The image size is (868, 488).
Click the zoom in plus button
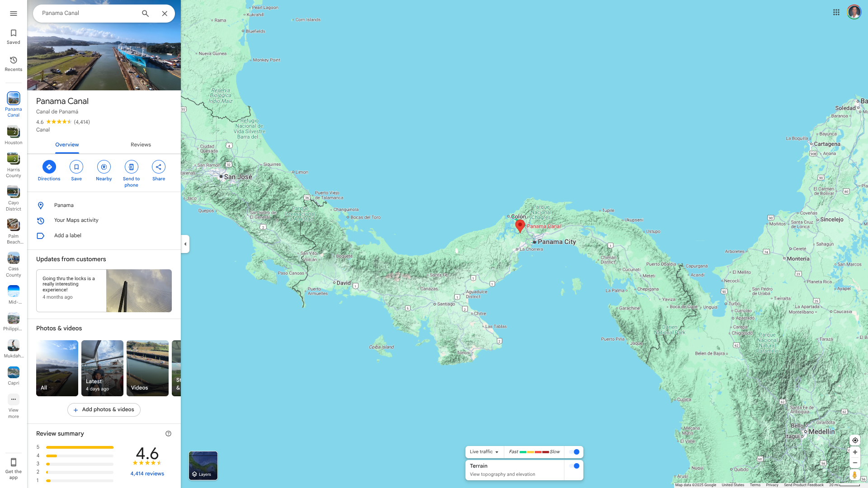(x=855, y=452)
